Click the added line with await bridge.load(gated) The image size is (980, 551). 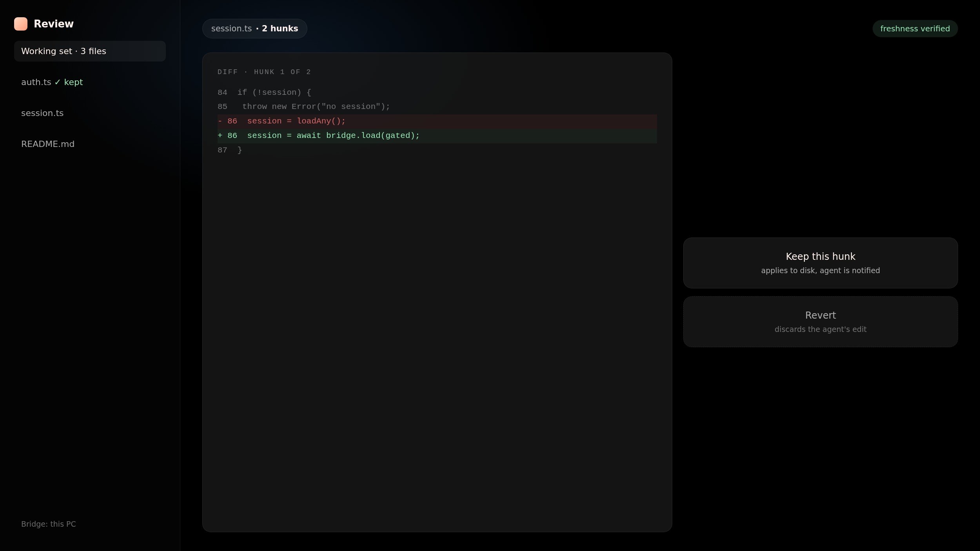tap(437, 136)
